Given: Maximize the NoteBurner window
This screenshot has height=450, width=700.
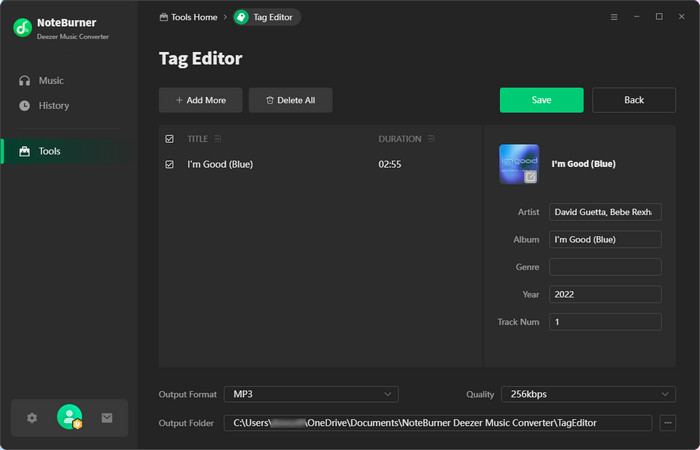Looking at the screenshot, I should coord(659,17).
